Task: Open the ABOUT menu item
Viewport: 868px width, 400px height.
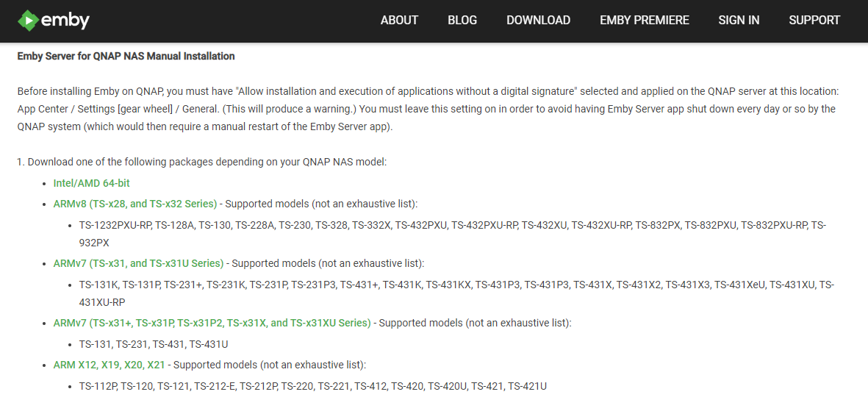Action: [399, 21]
